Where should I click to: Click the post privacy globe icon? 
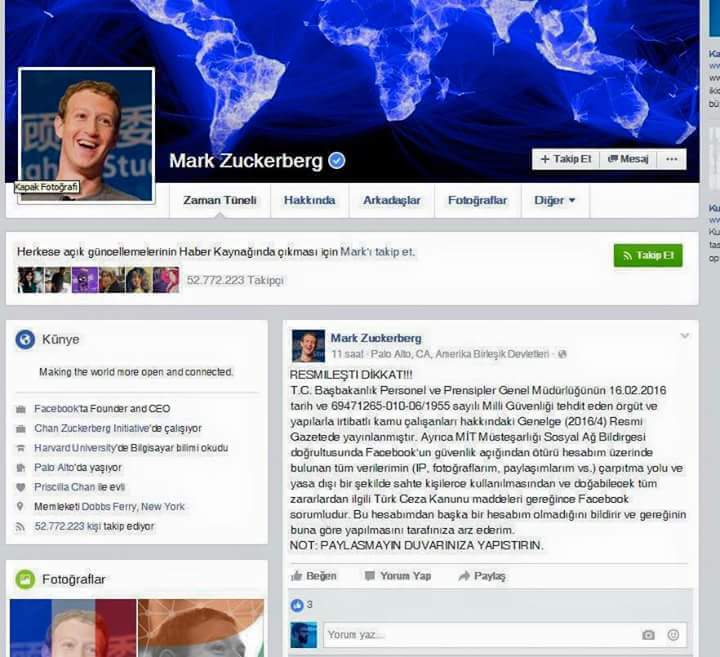(x=562, y=354)
